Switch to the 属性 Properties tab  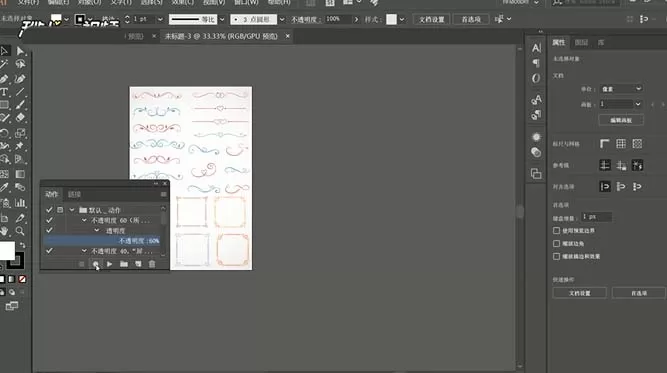tap(559, 42)
